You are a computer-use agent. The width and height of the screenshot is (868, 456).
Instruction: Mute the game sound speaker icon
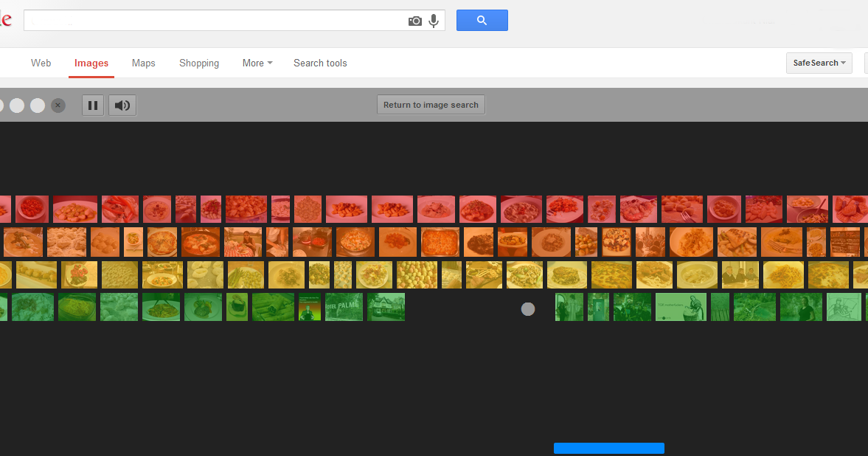click(122, 106)
